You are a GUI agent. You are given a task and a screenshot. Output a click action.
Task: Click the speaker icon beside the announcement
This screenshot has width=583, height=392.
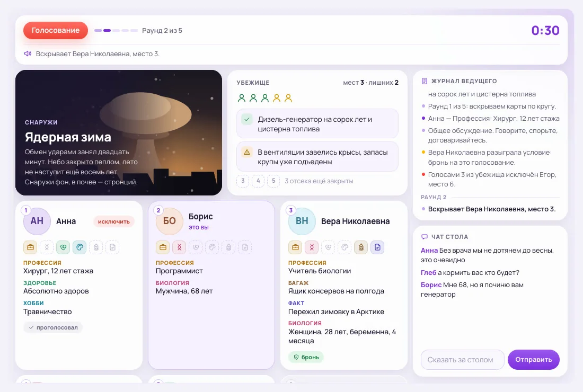(x=28, y=54)
